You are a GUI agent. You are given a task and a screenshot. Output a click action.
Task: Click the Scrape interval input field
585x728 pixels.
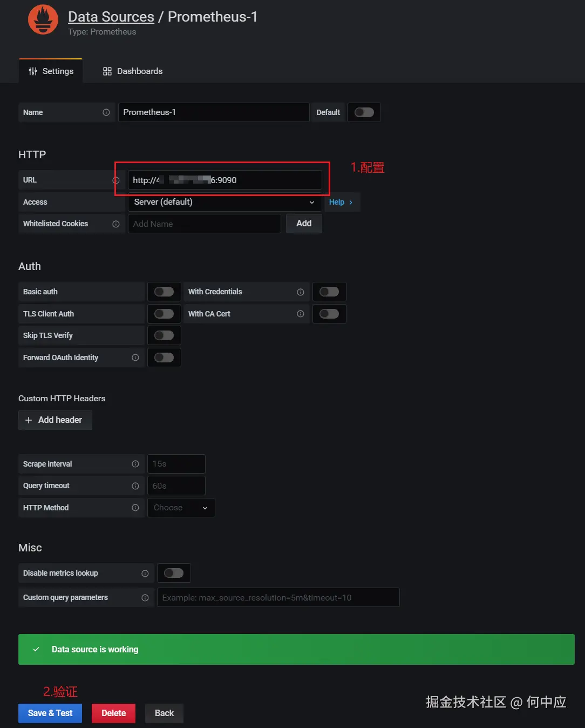pos(176,464)
